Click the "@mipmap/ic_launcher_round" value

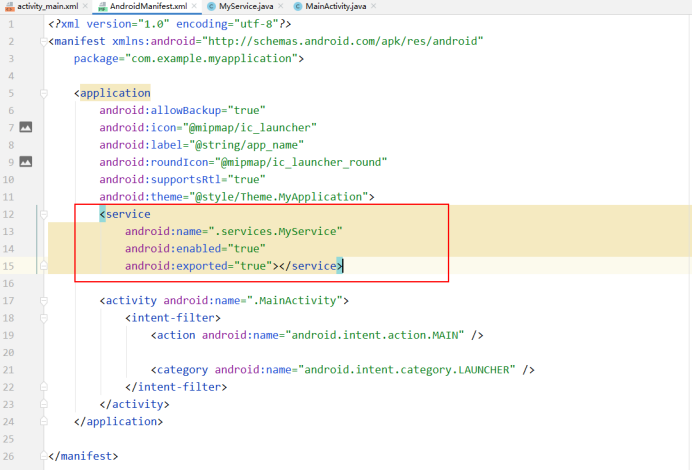301,162
